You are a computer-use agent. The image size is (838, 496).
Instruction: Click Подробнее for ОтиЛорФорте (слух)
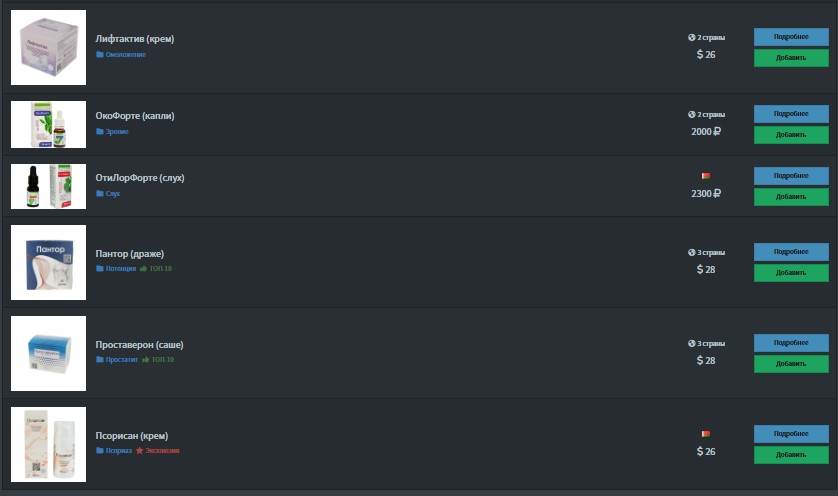pos(791,176)
